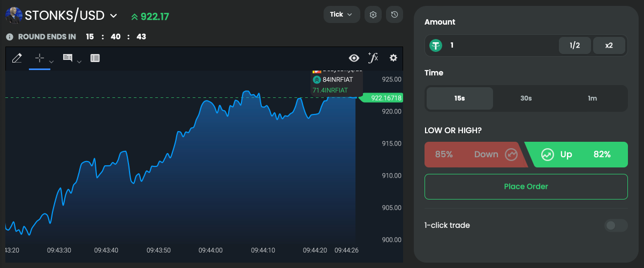644x268 pixels.
Task: Click the Place Order button
Action: click(x=526, y=186)
